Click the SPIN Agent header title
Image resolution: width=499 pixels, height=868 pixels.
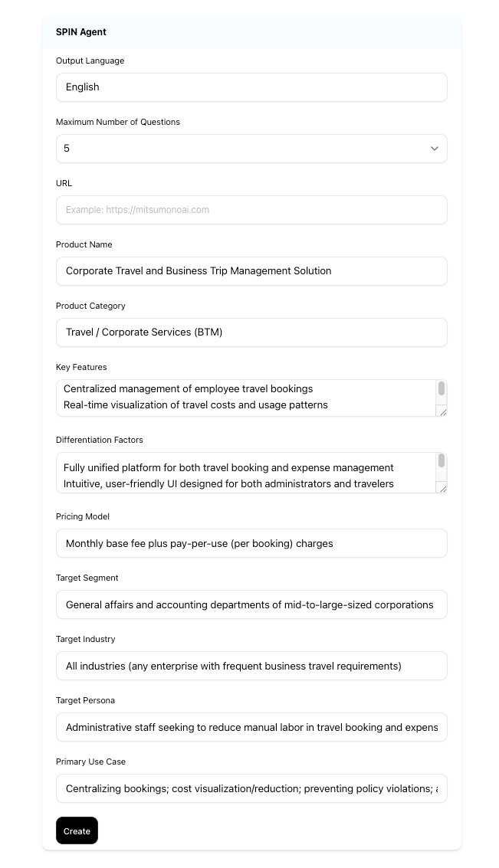81,32
